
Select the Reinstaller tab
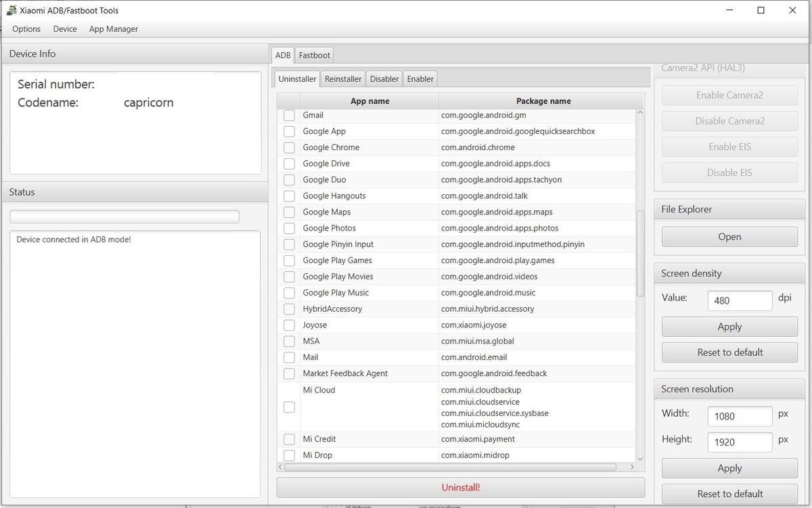pos(343,79)
